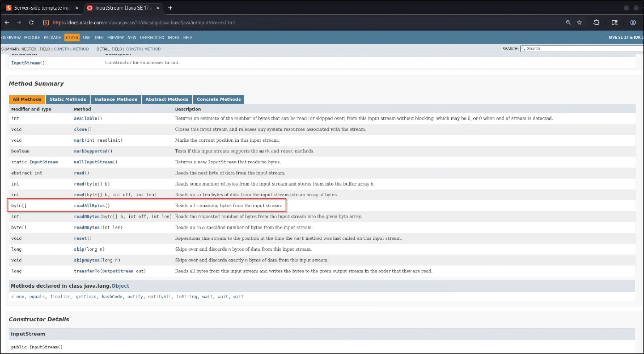
Task: Open INDEX in Javadoc navigation
Action: pyautogui.click(x=173, y=38)
